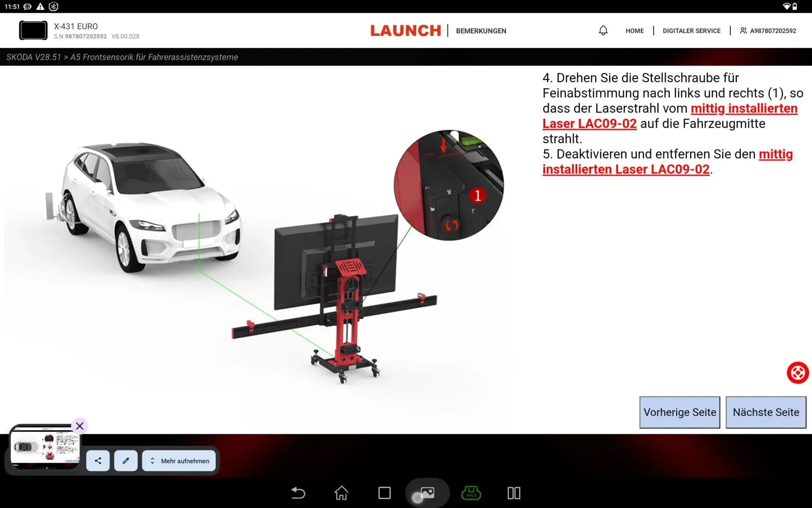This screenshot has width=812, height=508.
Task: Open the HOME menu item
Action: click(634, 30)
